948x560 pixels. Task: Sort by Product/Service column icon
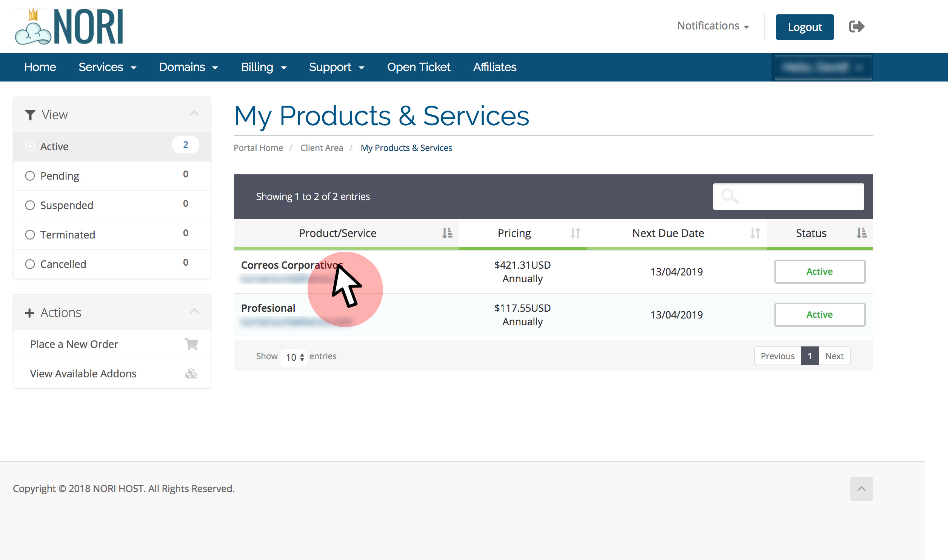(447, 233)
